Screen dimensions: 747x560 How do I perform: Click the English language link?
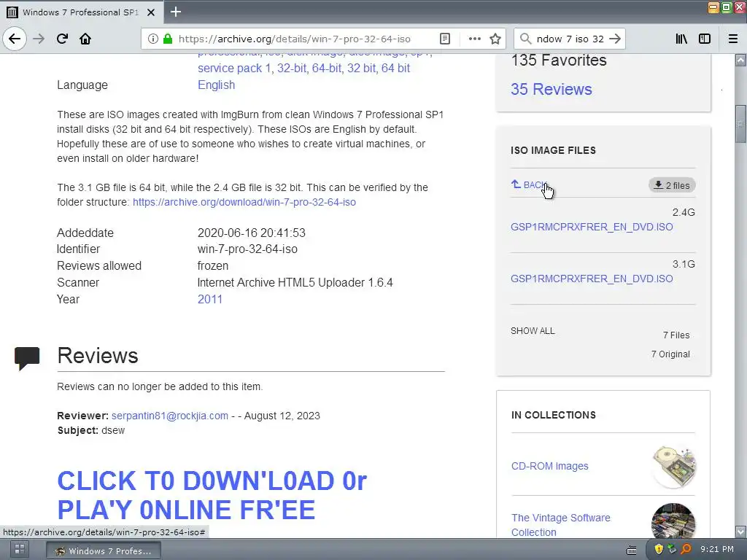point(216,85)
